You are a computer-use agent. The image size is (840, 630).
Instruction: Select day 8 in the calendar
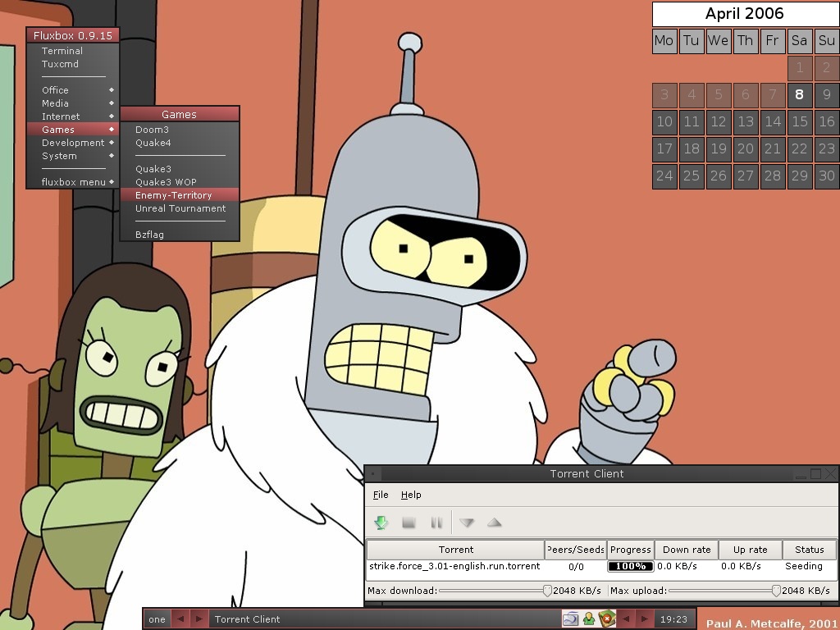tap(799, 95)
